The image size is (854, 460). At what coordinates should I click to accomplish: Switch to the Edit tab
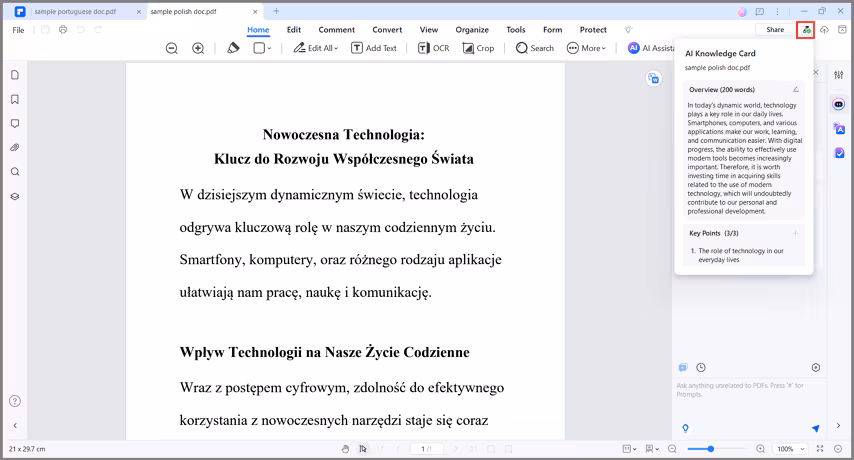[294, 30]
